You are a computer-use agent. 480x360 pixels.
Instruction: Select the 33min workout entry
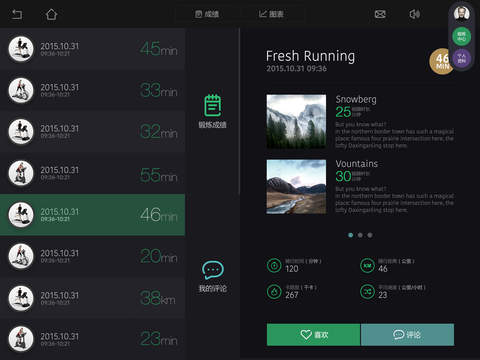(92, 90)
